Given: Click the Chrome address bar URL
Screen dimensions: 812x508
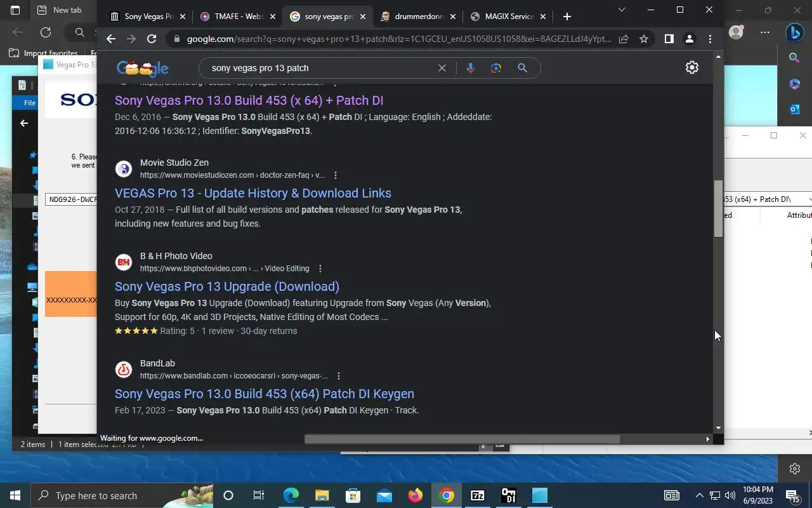Looking at the screenshot, I should (x=398, y=39).
